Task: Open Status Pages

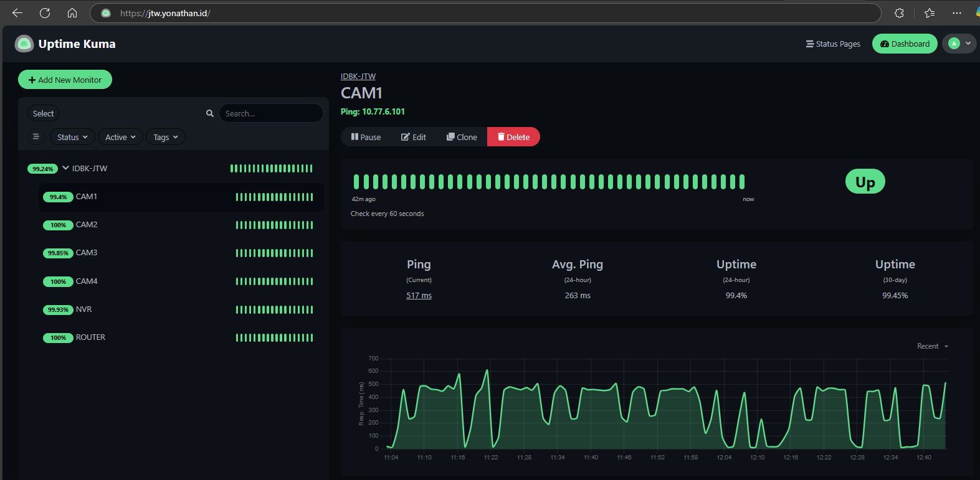Action: (x=833, y=44)
